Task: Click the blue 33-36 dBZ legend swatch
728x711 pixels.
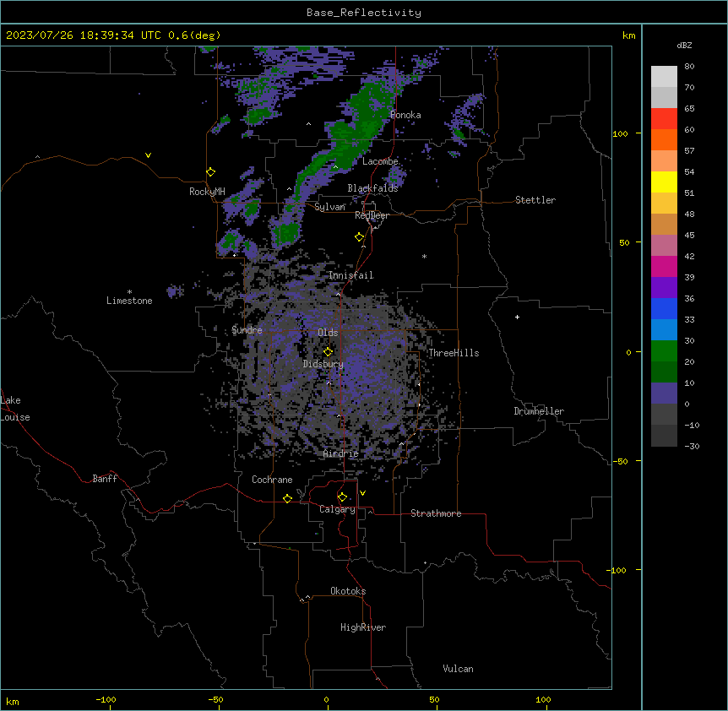Action: (x=664, y=308)
